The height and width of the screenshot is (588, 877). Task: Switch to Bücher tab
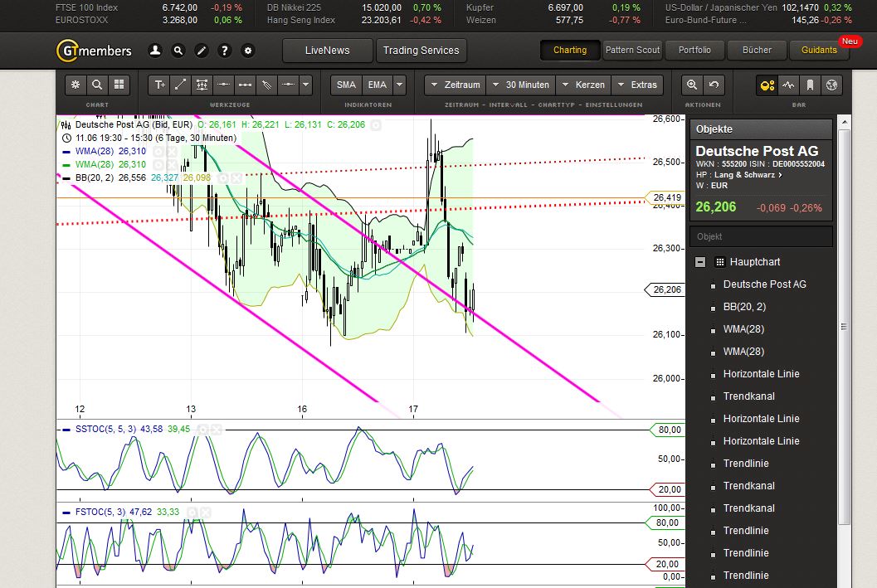[x=757, y=51]
